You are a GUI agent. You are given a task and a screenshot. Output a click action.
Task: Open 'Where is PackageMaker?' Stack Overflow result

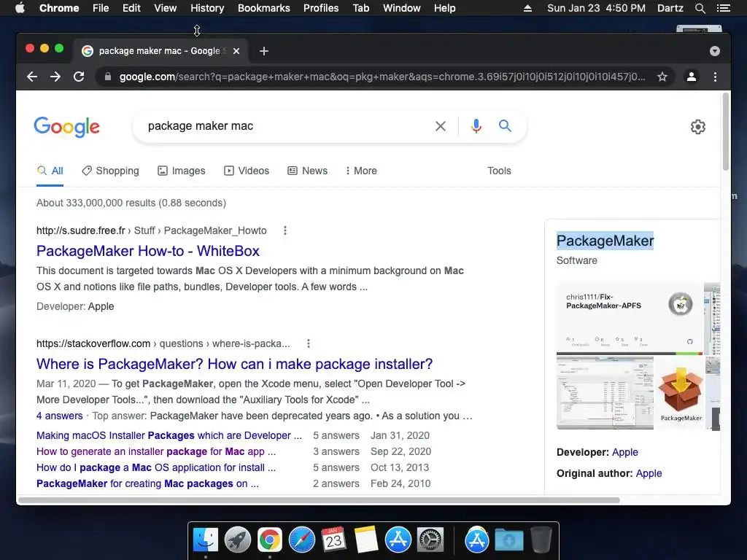tap(234, 364)
